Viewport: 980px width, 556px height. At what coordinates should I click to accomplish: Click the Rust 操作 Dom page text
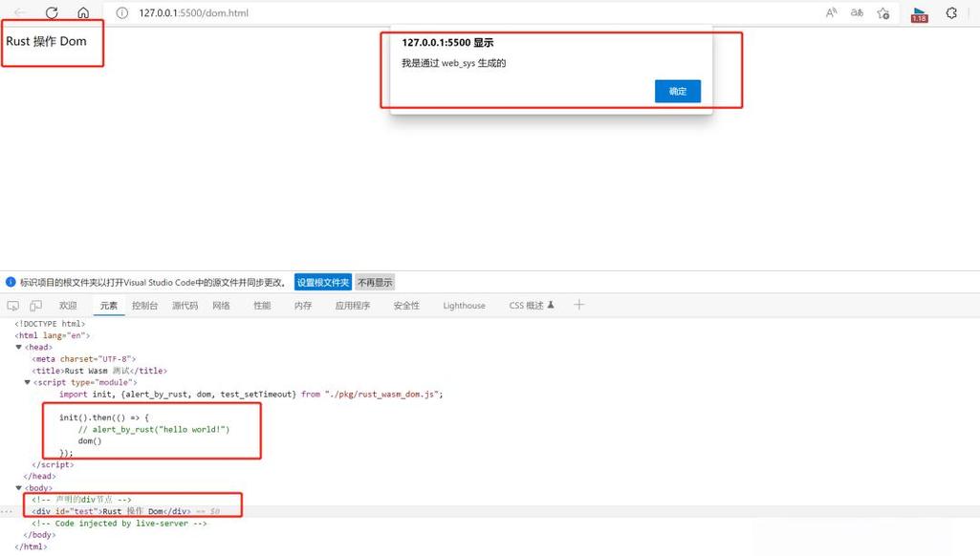point(46,41)
